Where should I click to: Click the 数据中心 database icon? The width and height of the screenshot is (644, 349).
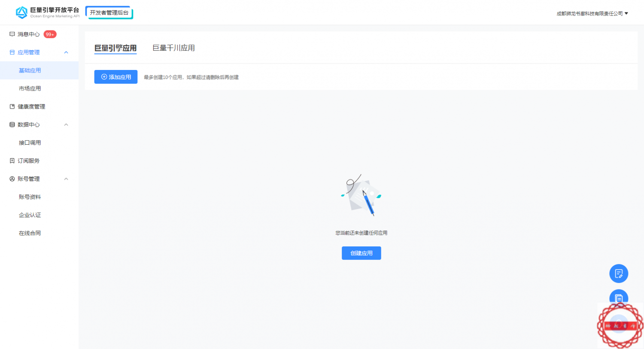pos(12,124)
